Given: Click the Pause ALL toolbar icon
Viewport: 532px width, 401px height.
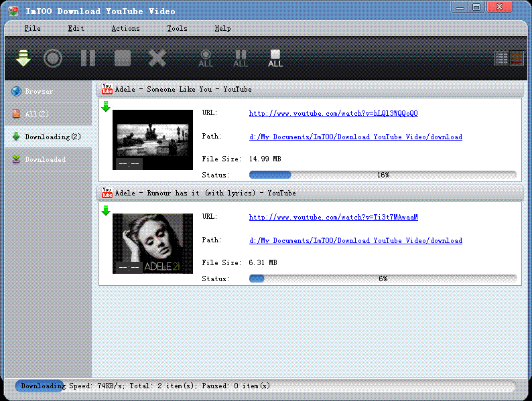Looking at the screenshot, I should pos(241,59).
